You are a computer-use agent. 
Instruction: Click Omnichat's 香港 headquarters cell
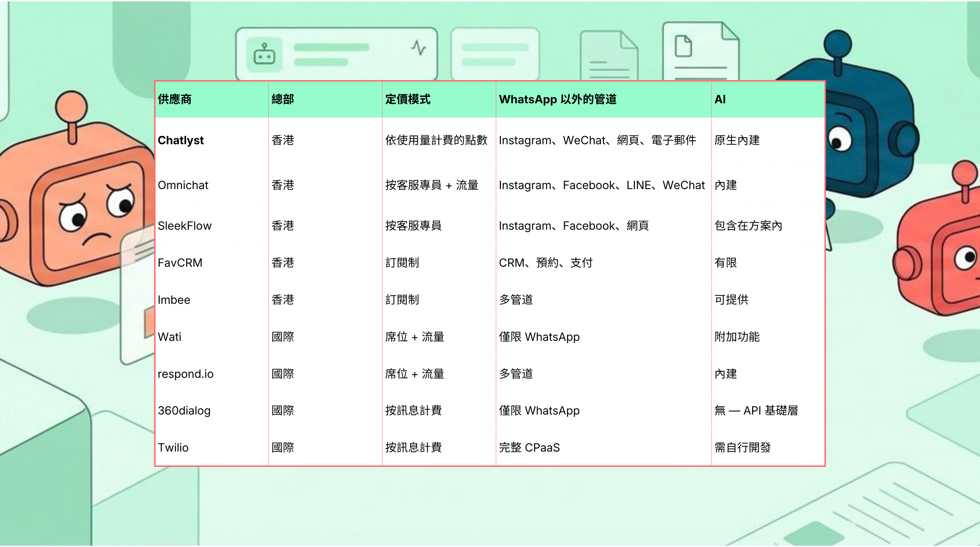[x=325, y=185]
